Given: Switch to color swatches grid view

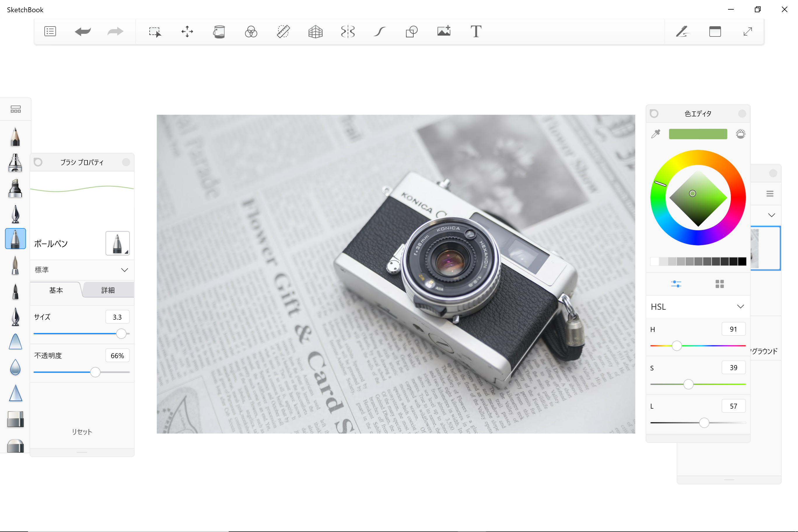Looking at the screenshot, I should [x=720, y=284].
